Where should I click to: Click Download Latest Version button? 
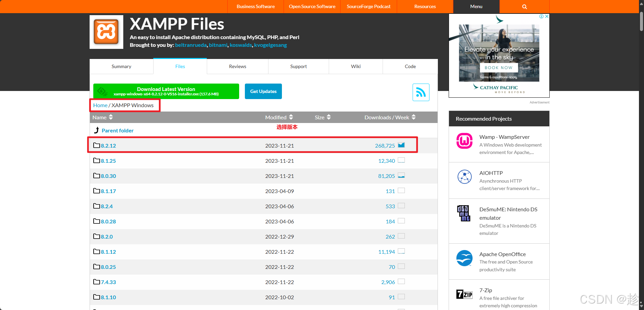(x=166, y=91)
